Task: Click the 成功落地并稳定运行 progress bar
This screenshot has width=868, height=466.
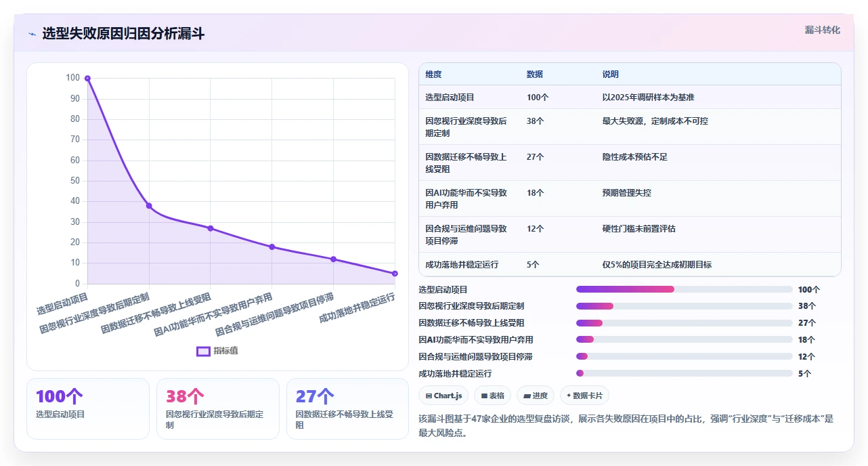Action: pos(685,373)
